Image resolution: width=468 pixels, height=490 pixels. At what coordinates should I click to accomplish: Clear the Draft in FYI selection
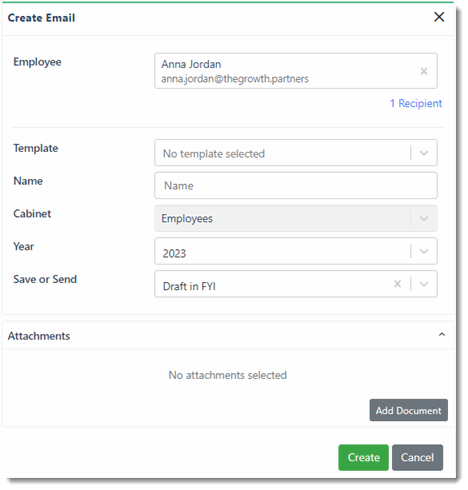coord(397,284)
